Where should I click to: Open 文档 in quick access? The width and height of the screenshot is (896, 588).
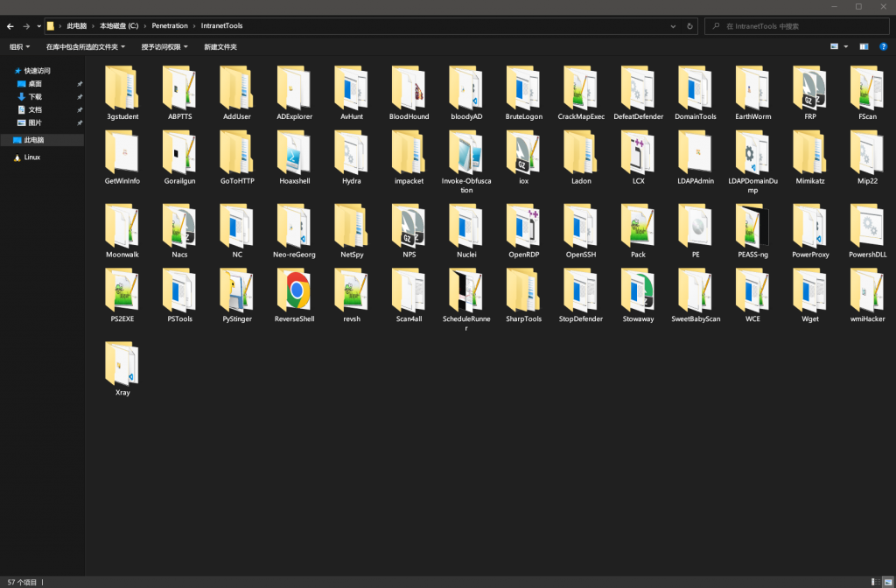pos(35,109)
